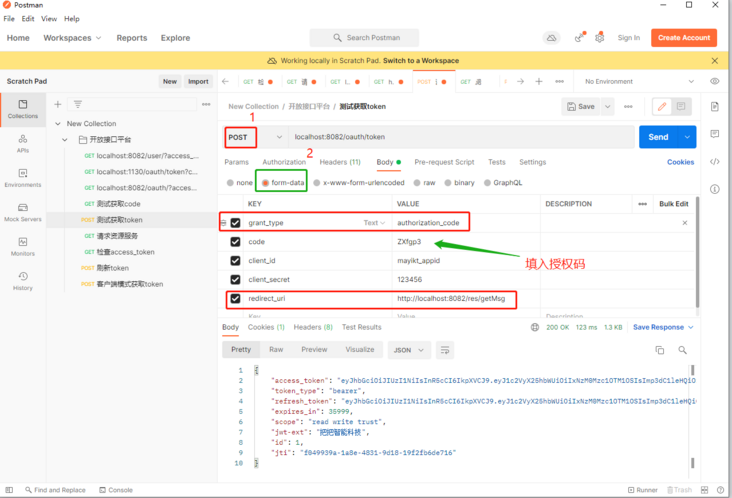The image size is (732, 498).
Task: Click the Create Account button
Action: [684, 38]
